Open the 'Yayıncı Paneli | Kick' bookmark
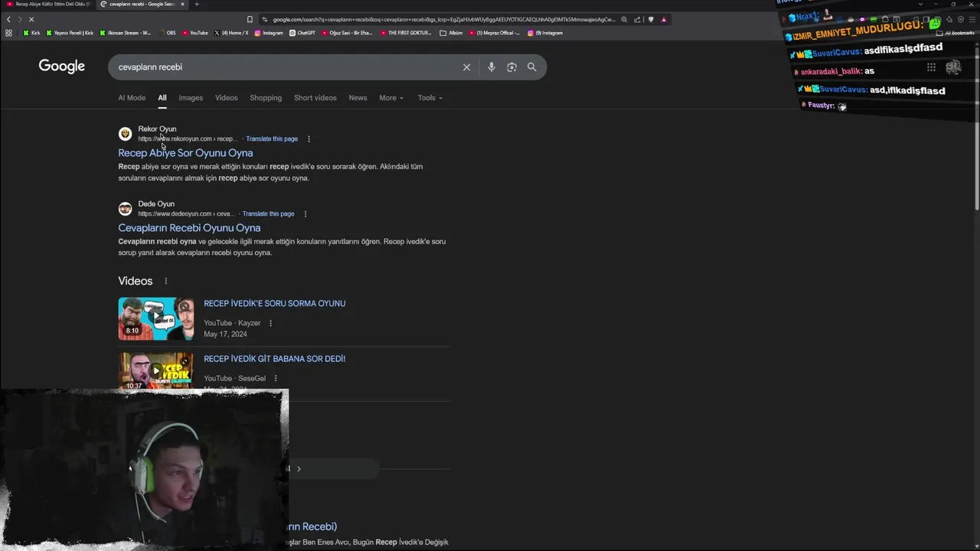The height and width of the screenshot is (551, 980). point(70,33)
